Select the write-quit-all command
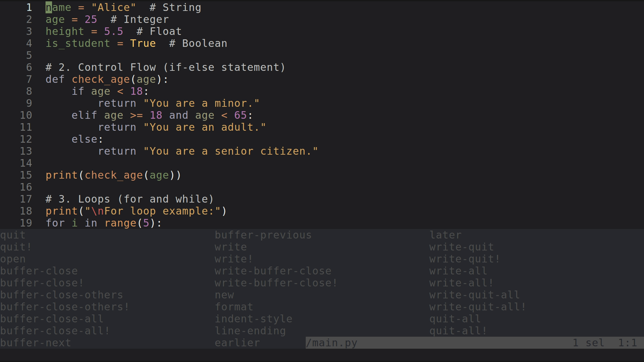The image size is (644, 362). [x=474, y=295]
